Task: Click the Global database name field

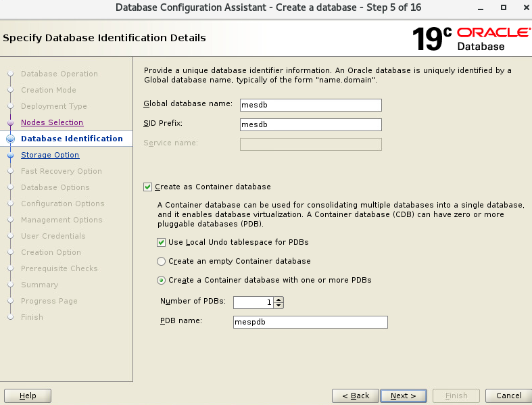Action: 310,105
